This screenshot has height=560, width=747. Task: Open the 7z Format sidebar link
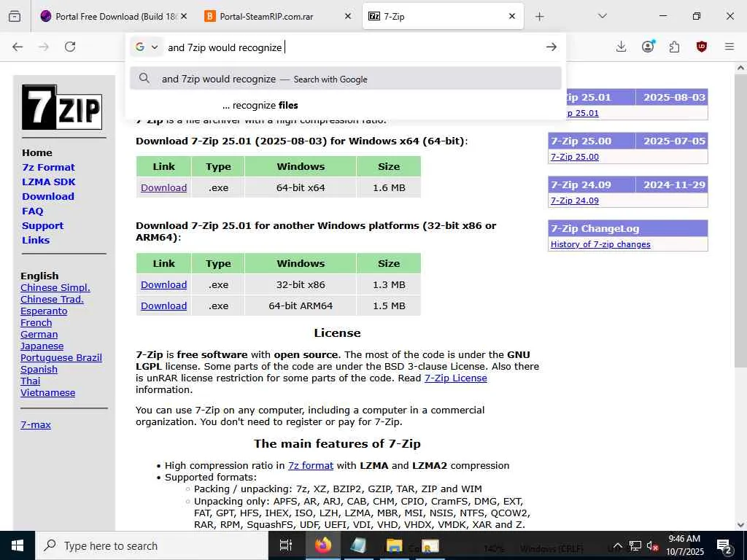tap(49, 167)
